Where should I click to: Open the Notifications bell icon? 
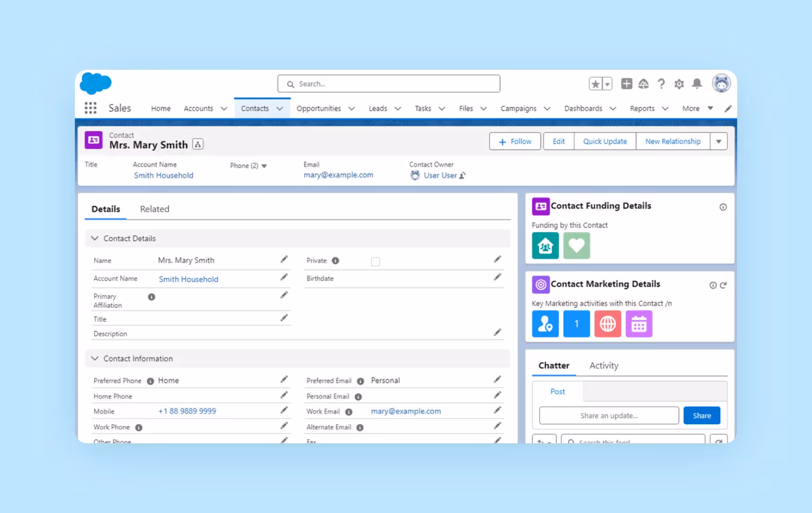pos(697,84)
